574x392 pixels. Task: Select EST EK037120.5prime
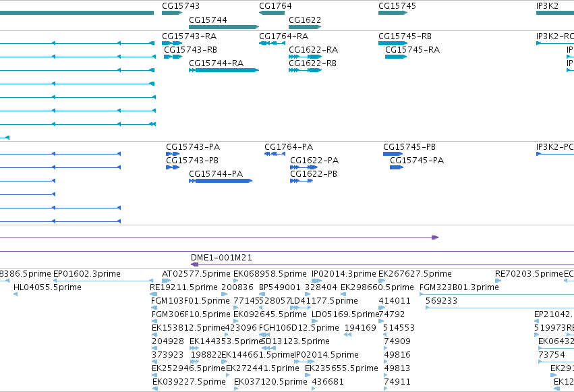pyautogui.click(x=270, y=382)
